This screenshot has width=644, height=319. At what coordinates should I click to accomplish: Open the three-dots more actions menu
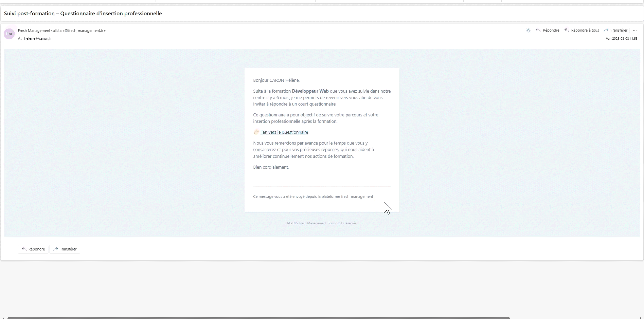(x=634, y=30)
